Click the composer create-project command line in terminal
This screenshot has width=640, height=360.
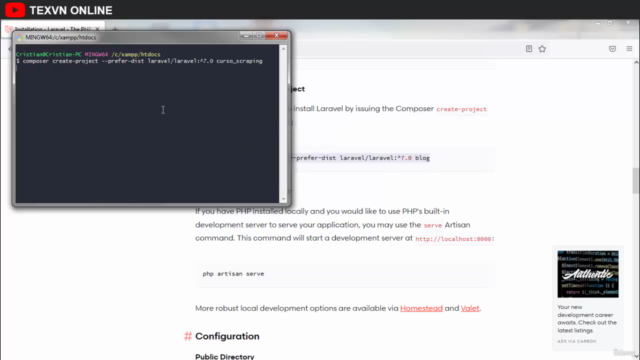point(139,61)
